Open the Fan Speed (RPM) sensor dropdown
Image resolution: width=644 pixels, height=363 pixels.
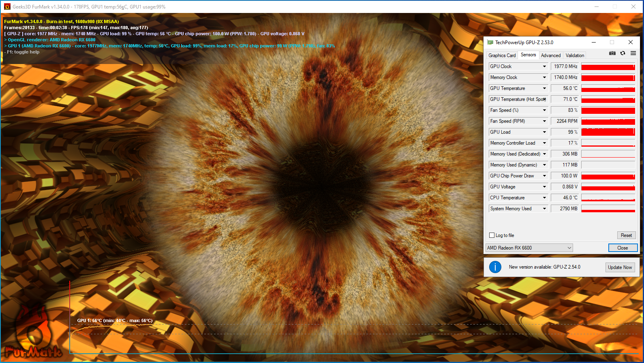click(x=544, y=121)
